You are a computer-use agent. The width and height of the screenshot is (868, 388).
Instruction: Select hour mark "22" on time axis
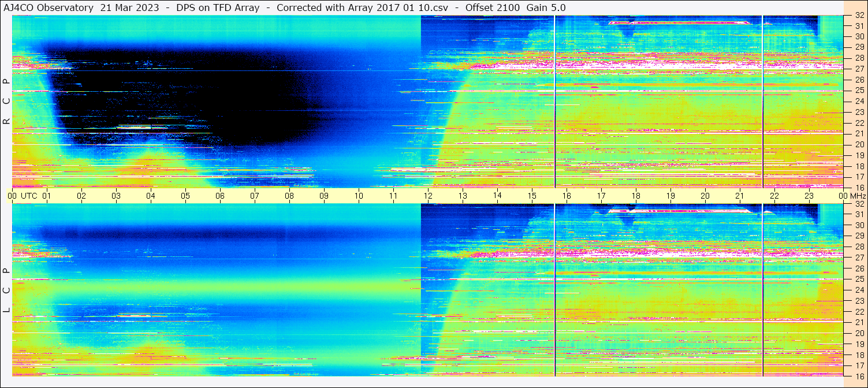(x=774, y=196)
